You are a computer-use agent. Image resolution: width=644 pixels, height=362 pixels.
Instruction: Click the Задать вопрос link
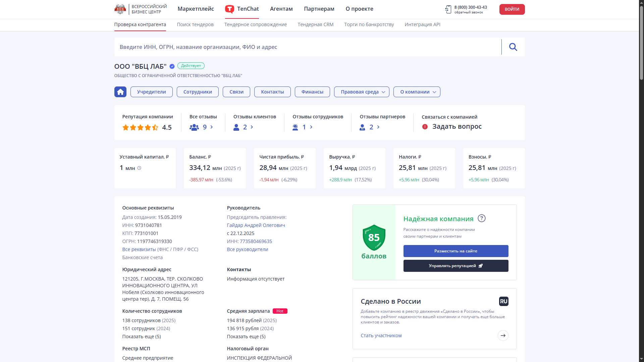[457, 127]
